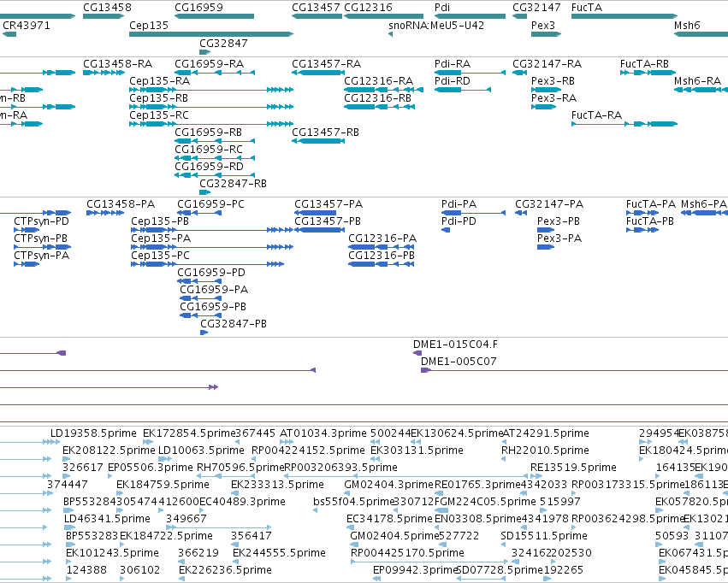Select the SD15511.5prime EST label
This screenshot has width=728, height=583.
(544, 536)
